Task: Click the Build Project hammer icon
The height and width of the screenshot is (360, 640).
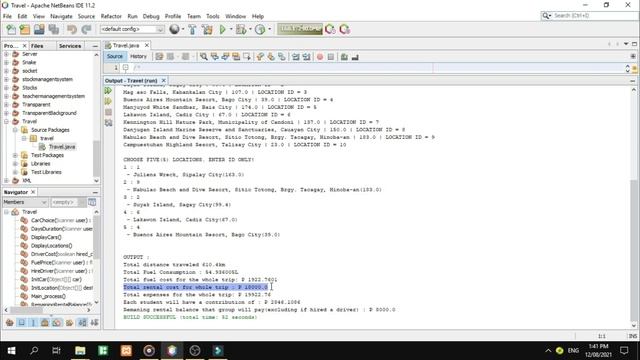Action: [192, 29]
